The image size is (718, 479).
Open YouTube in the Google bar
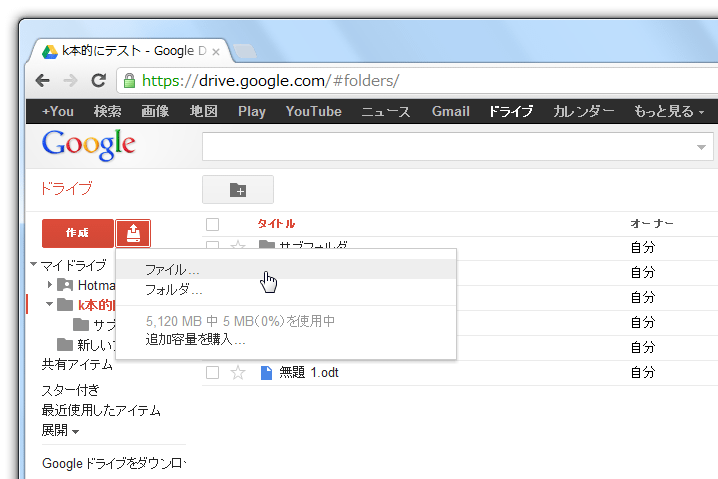(x=314, y=111)
